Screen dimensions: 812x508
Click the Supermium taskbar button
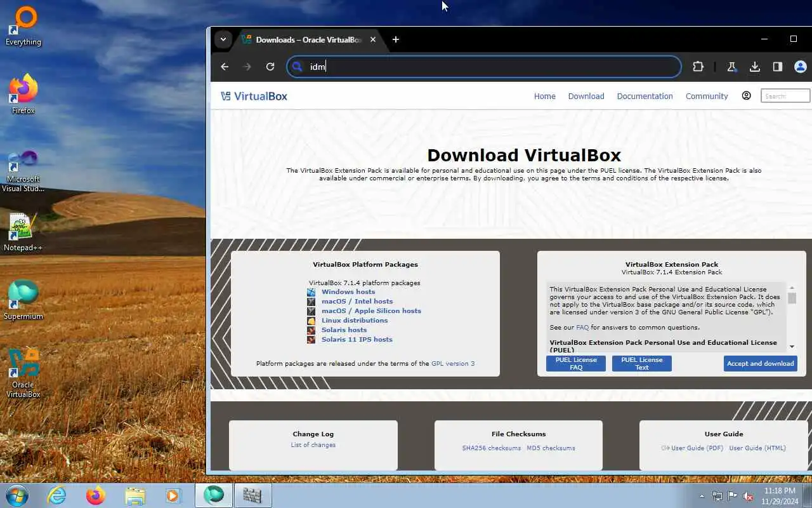(214, 495)
